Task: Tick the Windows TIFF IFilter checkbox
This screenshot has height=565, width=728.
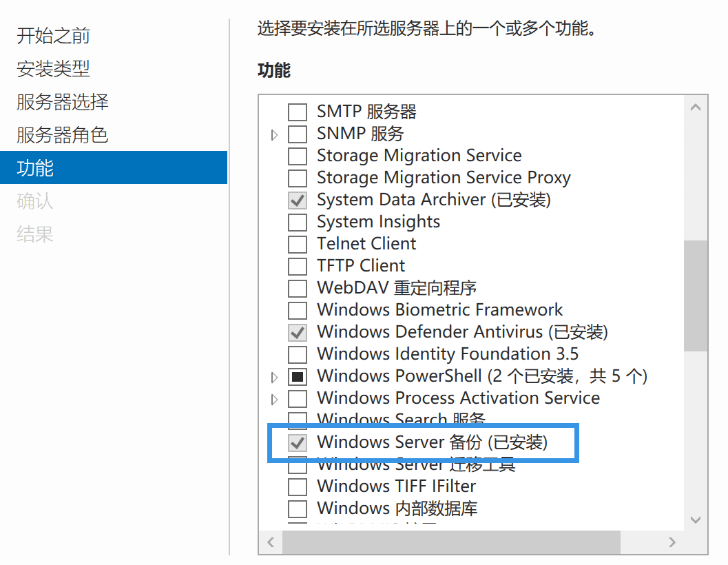Action: pos(297,487)
